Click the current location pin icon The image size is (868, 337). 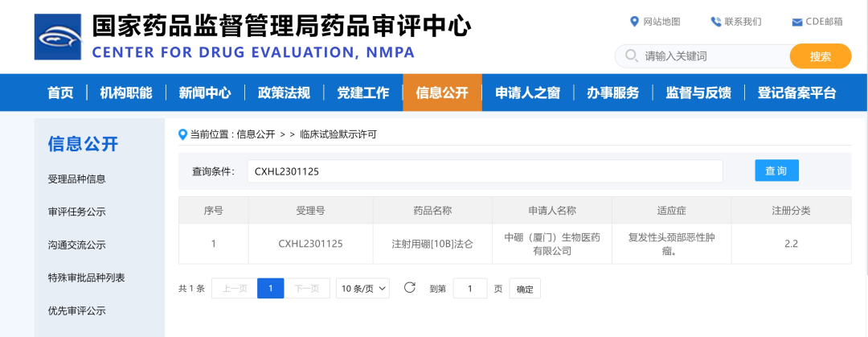point(183,134)
